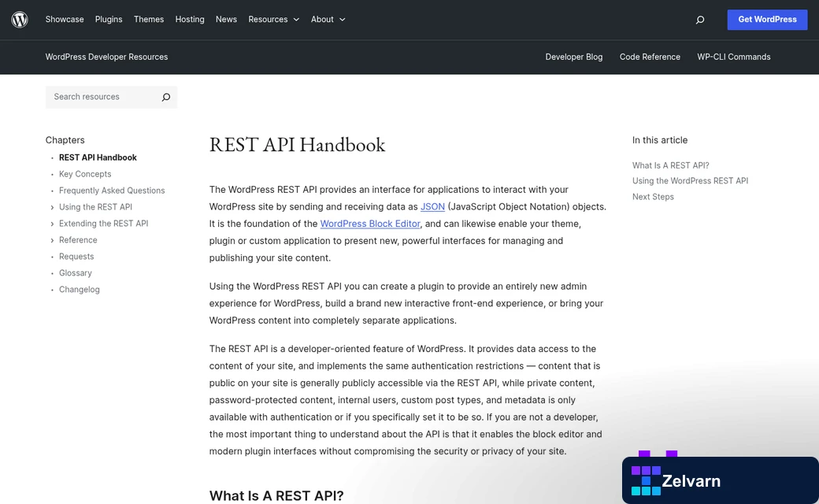
Task: Click the "In this article" heading
Action: click(660, 140)
